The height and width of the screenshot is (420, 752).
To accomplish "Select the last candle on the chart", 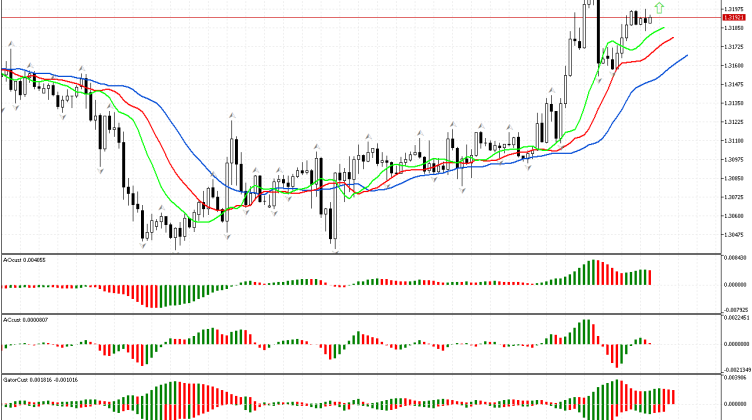I will click(649, 18).
